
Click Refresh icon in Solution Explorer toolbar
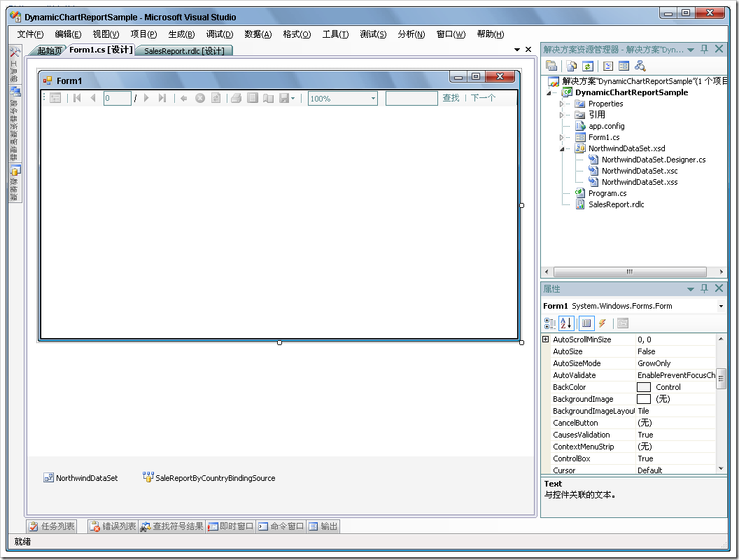click(588, 66)
